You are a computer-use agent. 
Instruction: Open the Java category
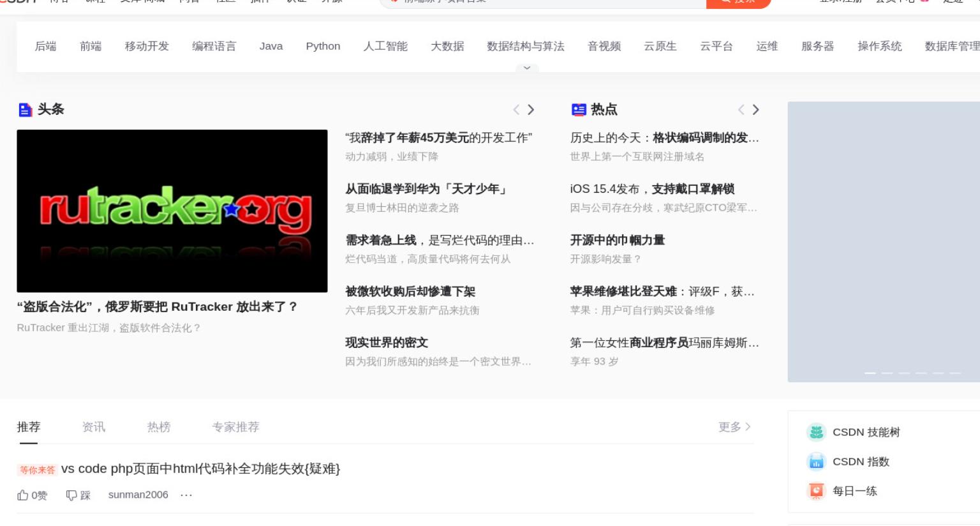(x=271, y=46)
